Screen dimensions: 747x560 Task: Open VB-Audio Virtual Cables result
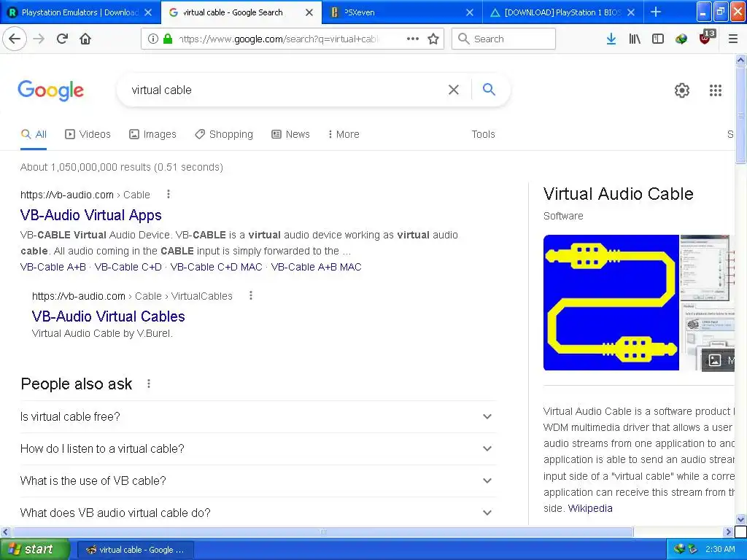[108, 316]
